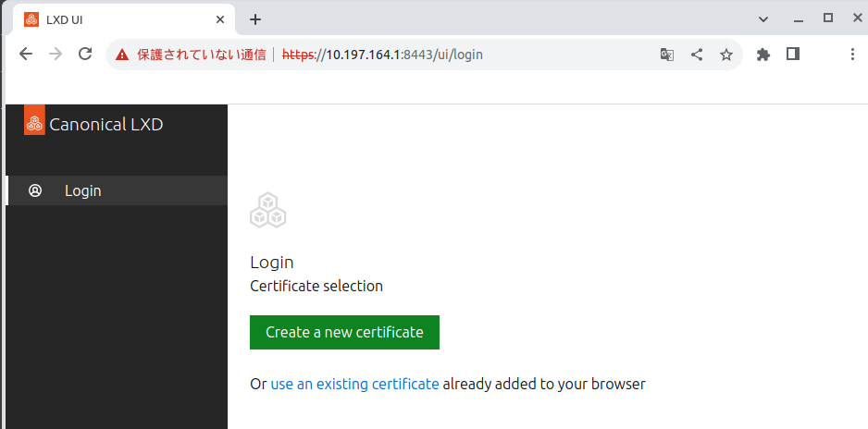
Task: Bookmark this page with star icon
Action: pos(726,55)
